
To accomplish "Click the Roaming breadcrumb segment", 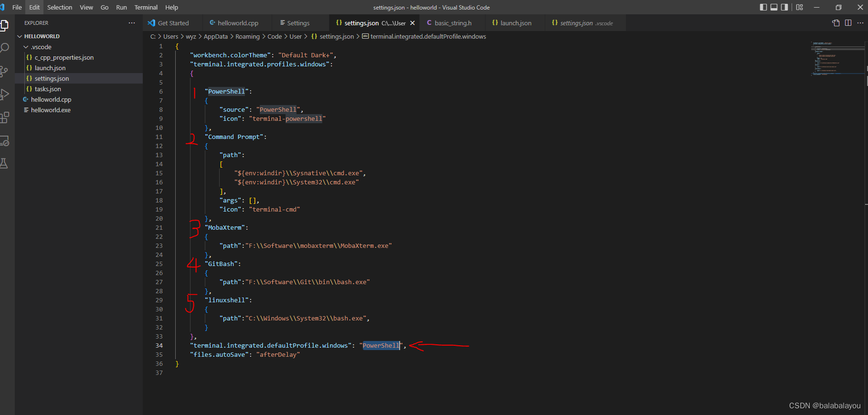I will tap(247, 36).
